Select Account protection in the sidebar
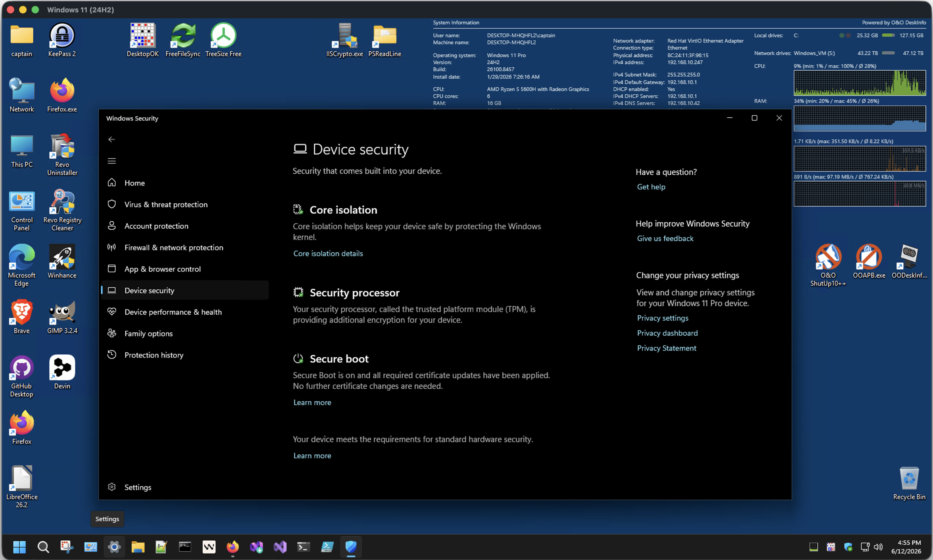Viewport: 933px width, 560px height. pos(185,226)
